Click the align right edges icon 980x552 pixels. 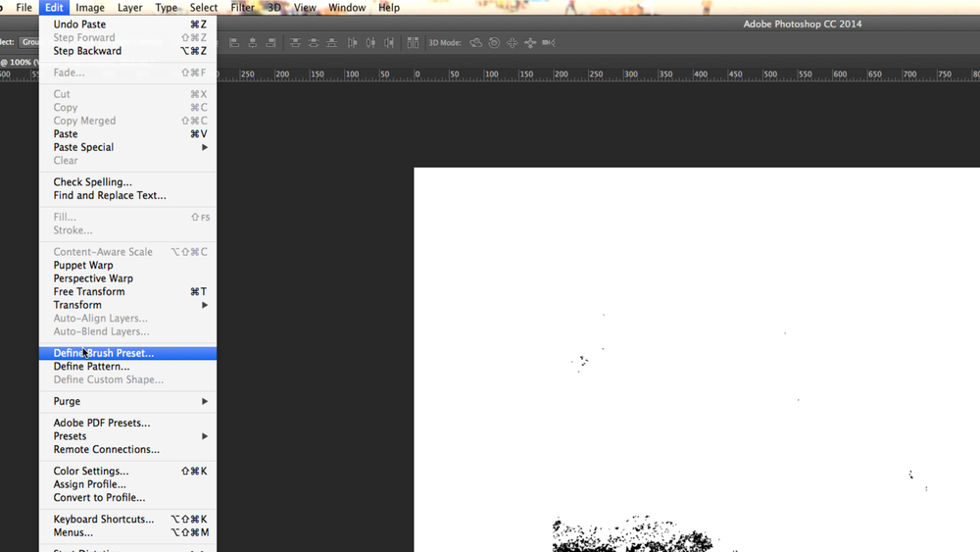[x=270, y=42]
